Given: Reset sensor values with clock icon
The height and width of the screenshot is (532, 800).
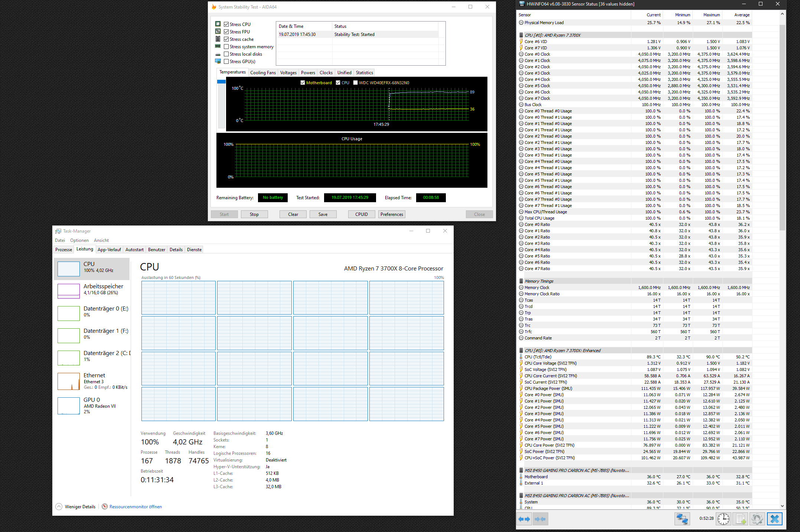Looking at the screenshot, I should pyautogui.click(x=723, y=519).
